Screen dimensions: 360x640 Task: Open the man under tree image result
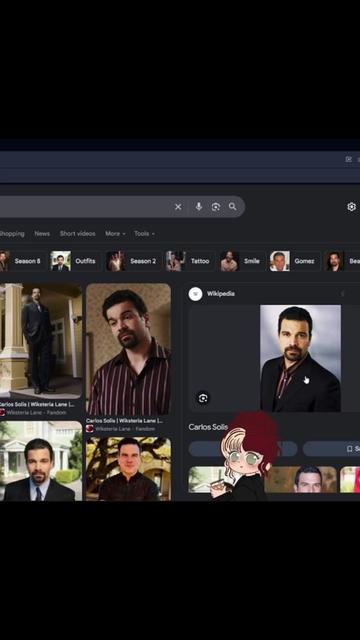(x=128, y=469)
